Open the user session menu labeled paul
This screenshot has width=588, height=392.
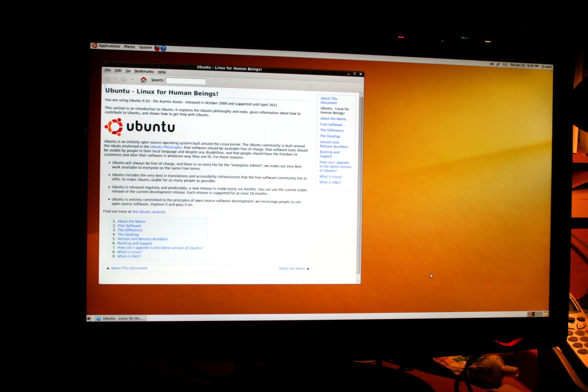pyautogui.click(x=546, y=67)
